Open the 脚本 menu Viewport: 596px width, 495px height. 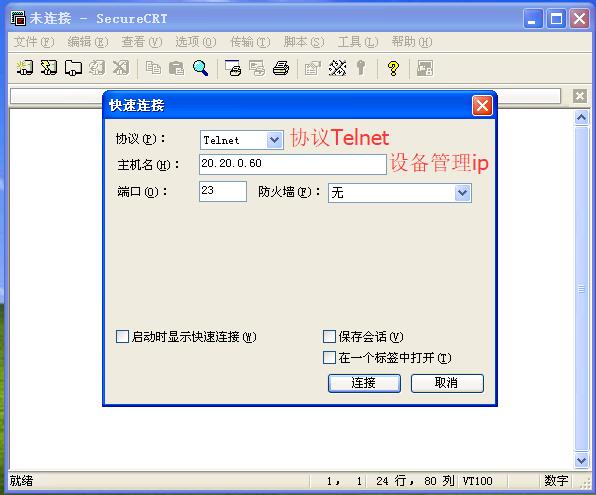tap(304, 41)
